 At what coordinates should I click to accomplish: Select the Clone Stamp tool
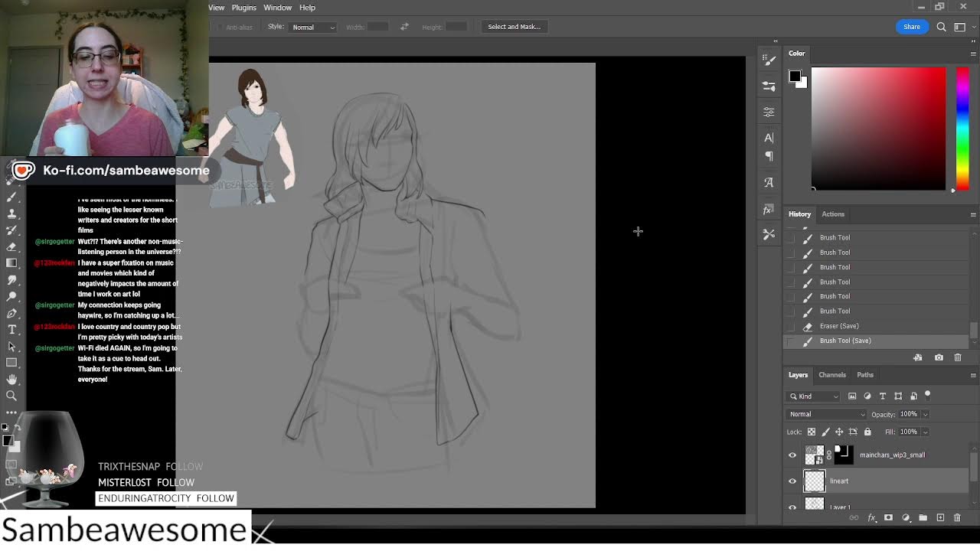[x=11, y=214]
